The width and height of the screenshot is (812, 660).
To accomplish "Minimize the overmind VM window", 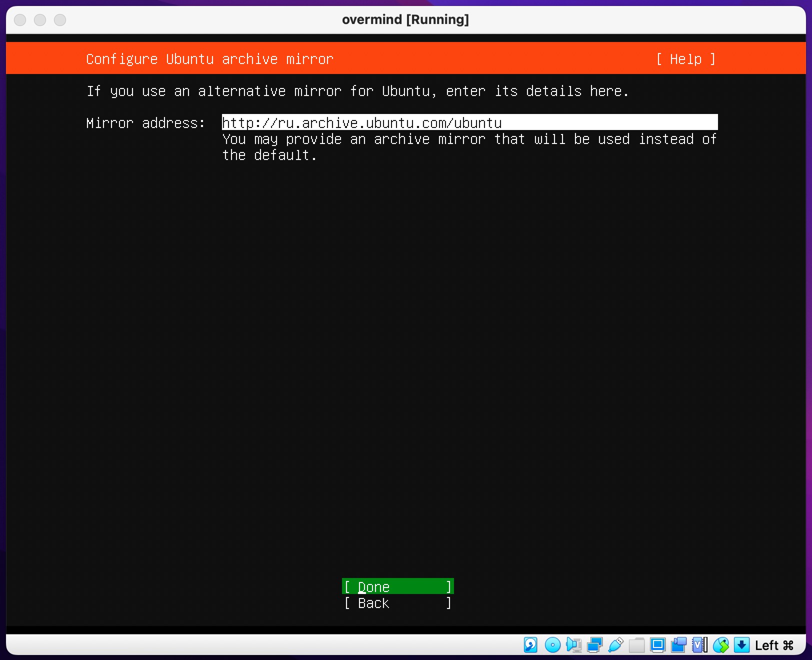I will (39, 20).
